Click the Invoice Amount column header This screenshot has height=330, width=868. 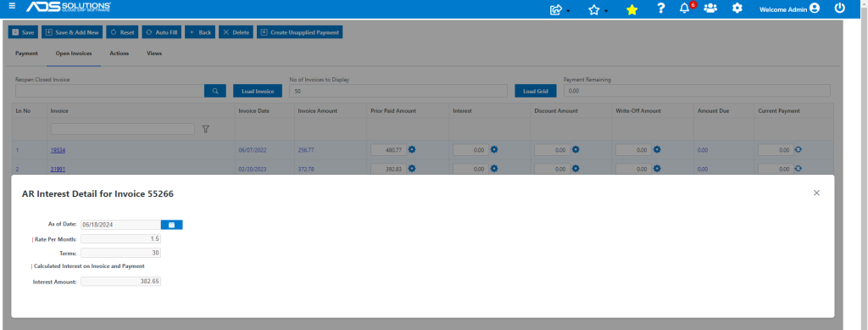pyautogui.click(x=318, y=111)
